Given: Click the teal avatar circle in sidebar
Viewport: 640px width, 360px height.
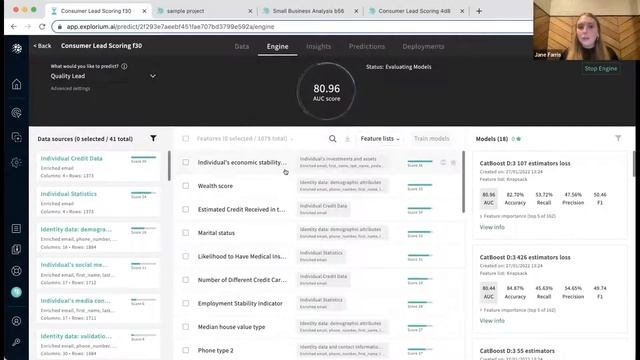Looking at the screenshot, I should (x=16, y=292).
